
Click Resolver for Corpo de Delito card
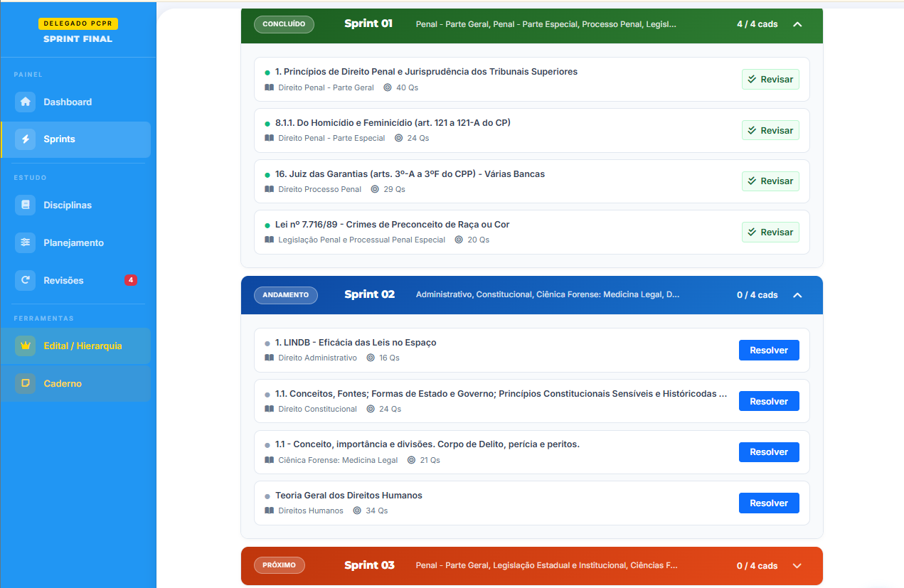click(x=769, y=451)
